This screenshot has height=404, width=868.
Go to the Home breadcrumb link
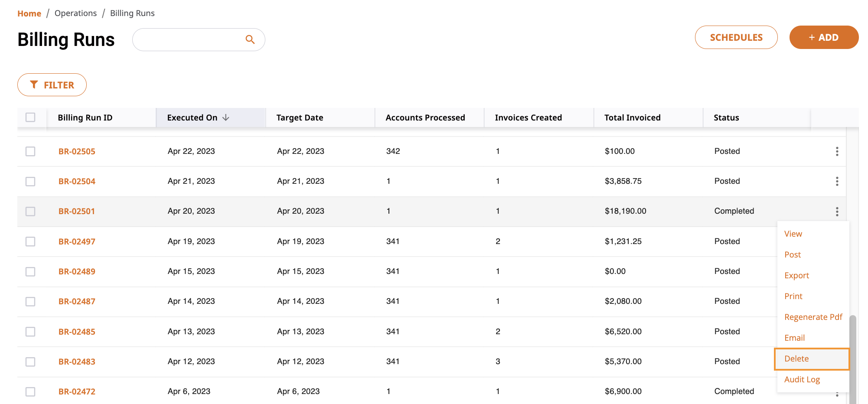click(x=29, y=13)
